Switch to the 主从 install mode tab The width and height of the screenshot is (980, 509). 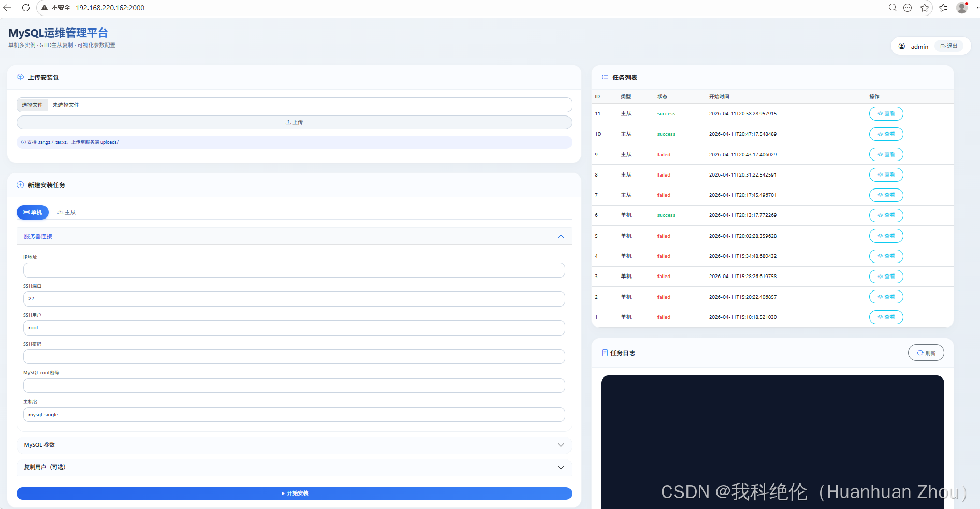tap(66, 212)
